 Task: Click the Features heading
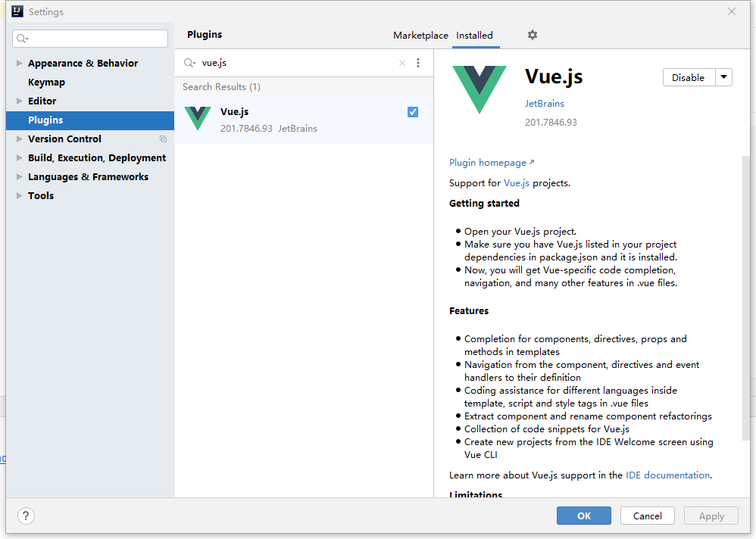(x=469, y=310)
